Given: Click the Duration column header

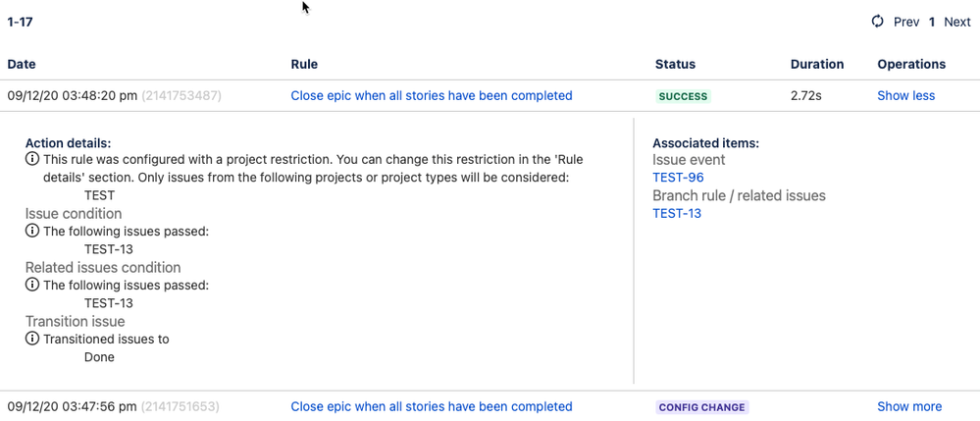Looking at the screenshot, I should click(x=817, y=65).
